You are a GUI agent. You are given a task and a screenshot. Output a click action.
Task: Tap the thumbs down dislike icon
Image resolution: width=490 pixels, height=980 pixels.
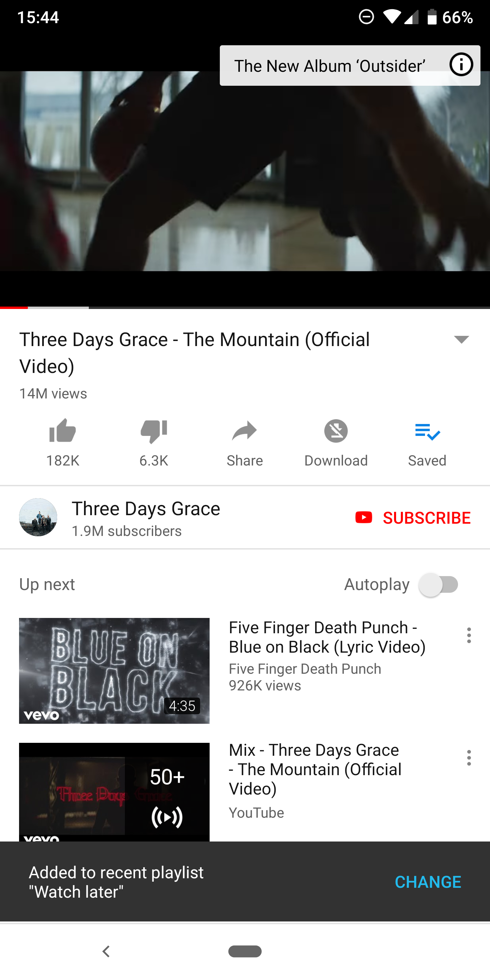tap(154, 431)
